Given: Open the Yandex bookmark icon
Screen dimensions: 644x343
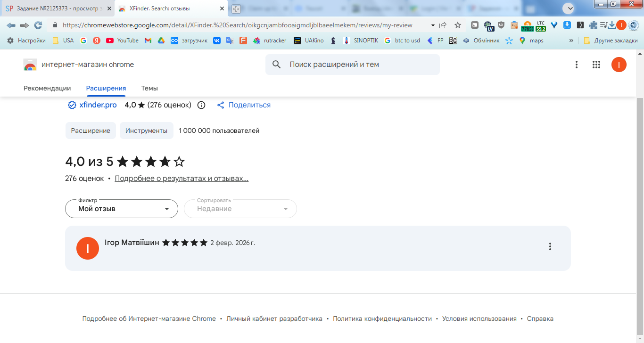Looking at the screenshot, I should 96,41.
